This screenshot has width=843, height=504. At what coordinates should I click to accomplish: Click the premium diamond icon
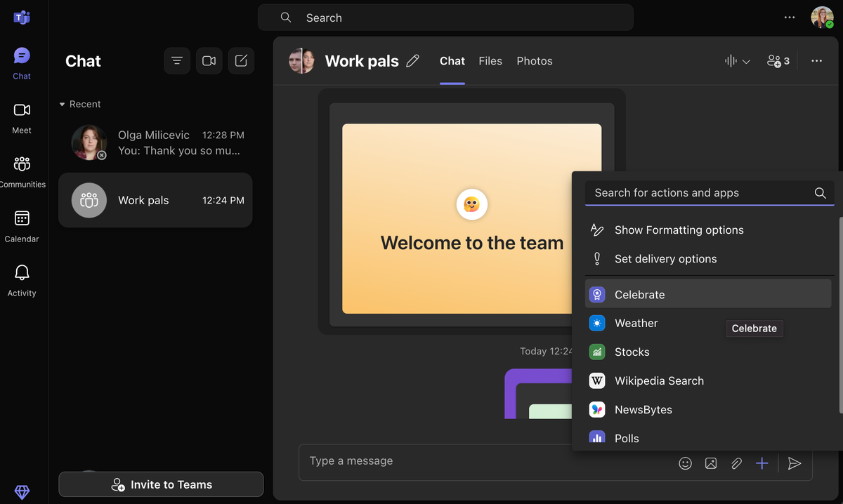(x=22, y=493)
